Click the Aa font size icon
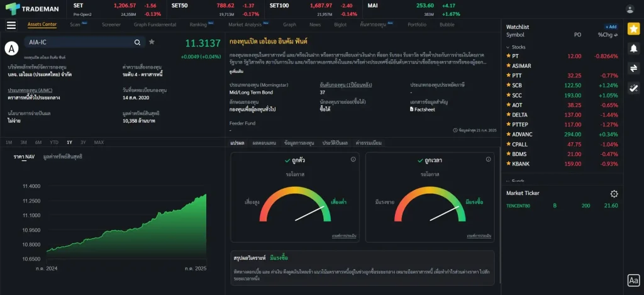Screen dimensions: 644x295 tap(634, 280)
